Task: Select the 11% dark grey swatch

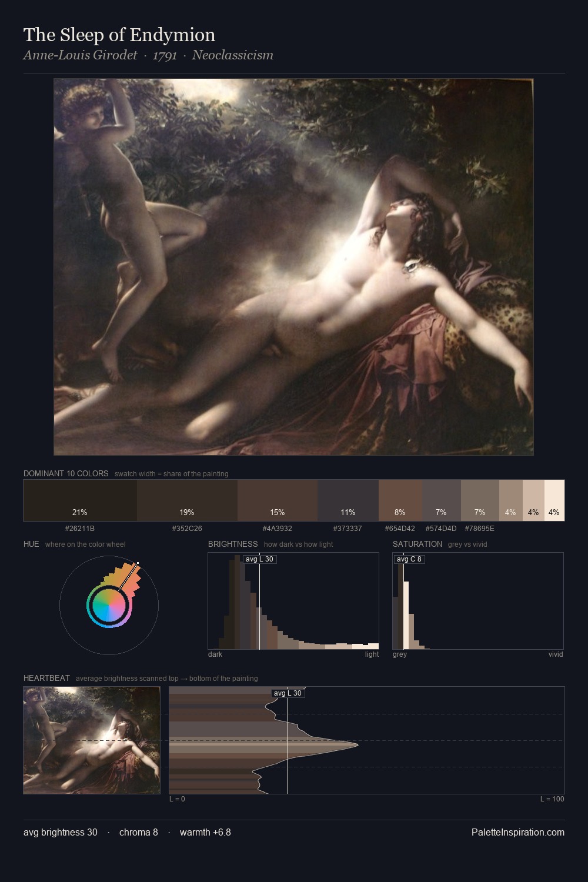Action: point(348,500)
